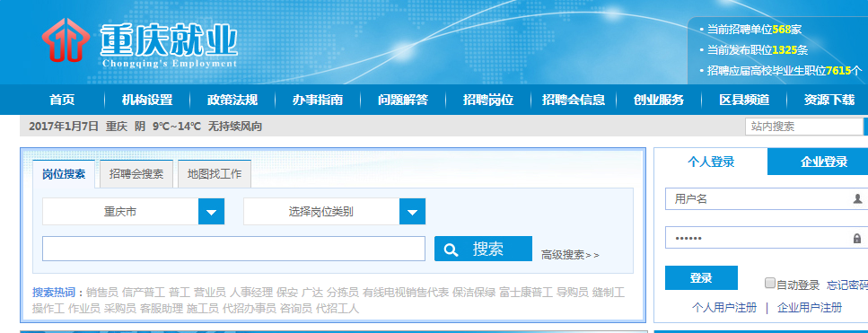
Task: Select 创业服务 in the nav bar
Action: click(659, 101)
